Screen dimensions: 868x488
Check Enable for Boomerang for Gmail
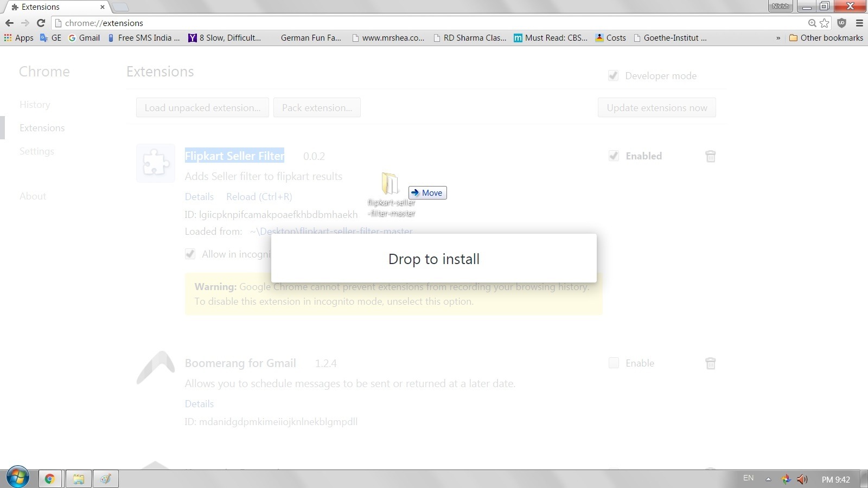[x=614, y=363]
